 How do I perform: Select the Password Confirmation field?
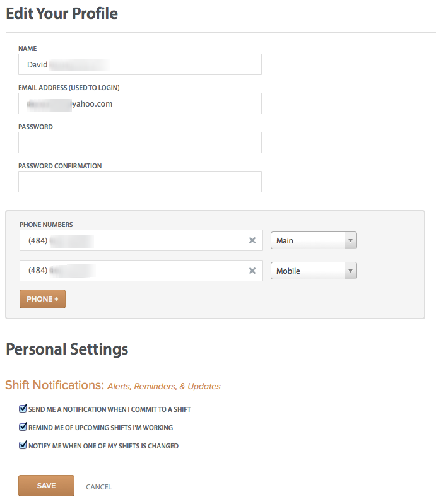pos(140,182)
